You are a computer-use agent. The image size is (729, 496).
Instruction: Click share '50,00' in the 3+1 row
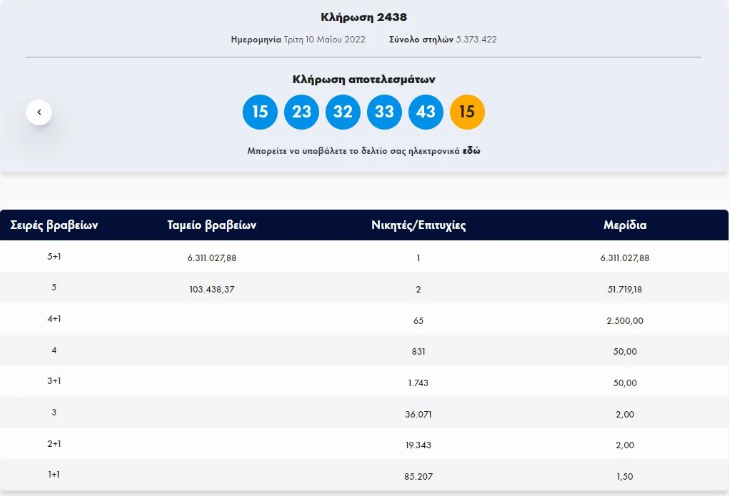click(x=625, y=383)
